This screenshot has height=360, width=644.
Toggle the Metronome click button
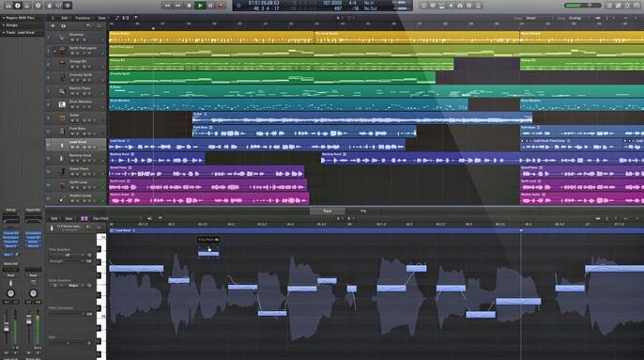coord(478,6)
